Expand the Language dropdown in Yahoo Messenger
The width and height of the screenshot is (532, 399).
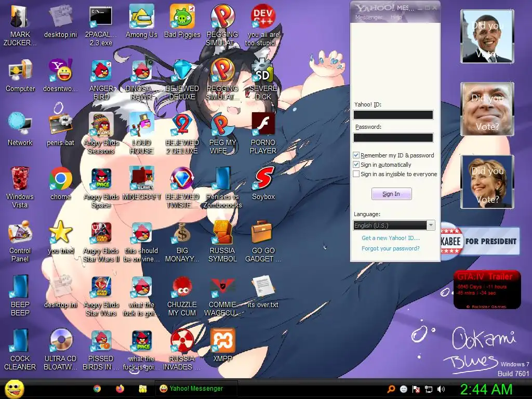tap(431, 225)
